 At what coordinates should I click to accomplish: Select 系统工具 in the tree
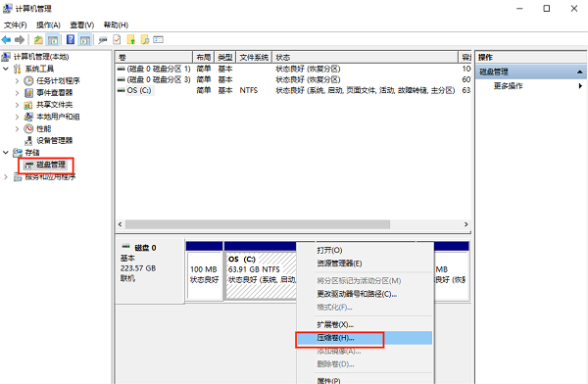tap(39, 69)
